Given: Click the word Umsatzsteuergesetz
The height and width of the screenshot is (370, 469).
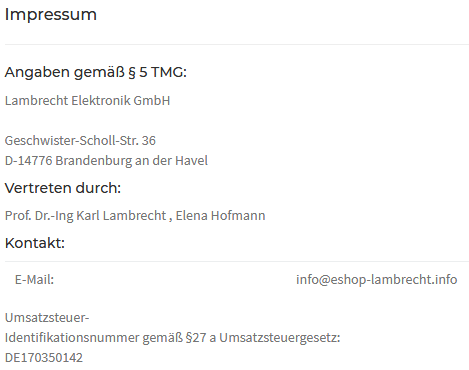Looking at the screenshot, I should click(279, 338).
